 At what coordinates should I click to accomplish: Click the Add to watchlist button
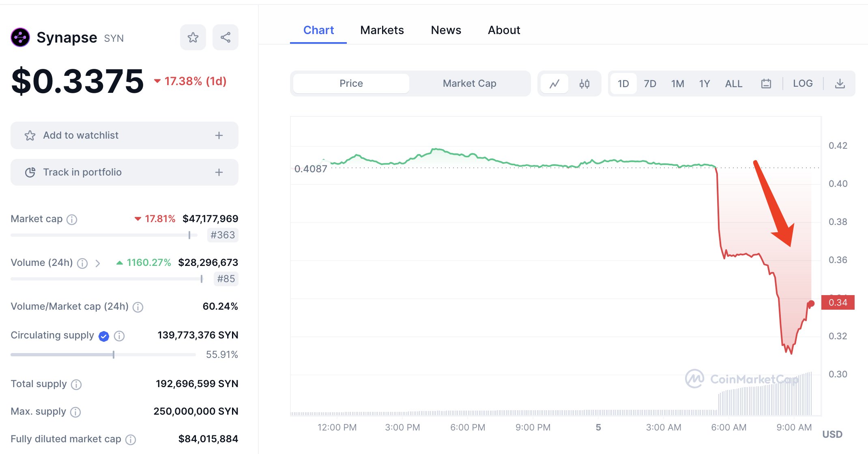click(x=125, y=135)
